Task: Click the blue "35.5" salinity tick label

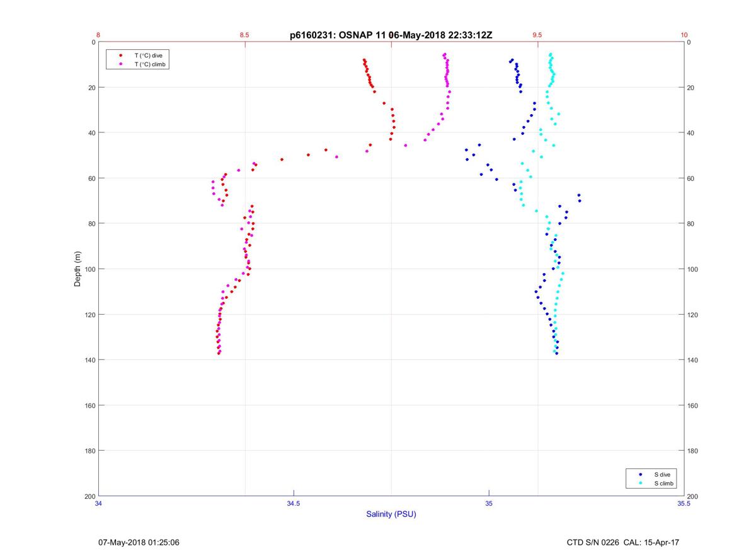Action: pos(684,504)
